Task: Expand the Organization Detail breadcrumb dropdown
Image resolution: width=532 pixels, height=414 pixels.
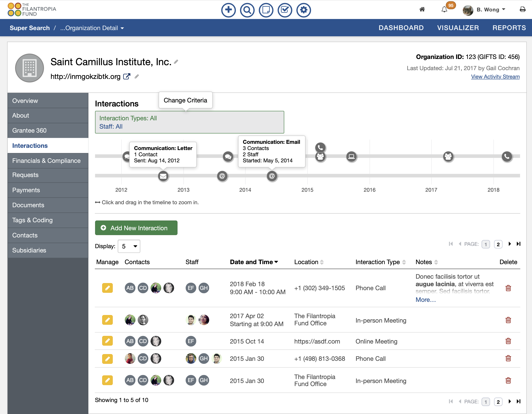Action: [123, 28]
